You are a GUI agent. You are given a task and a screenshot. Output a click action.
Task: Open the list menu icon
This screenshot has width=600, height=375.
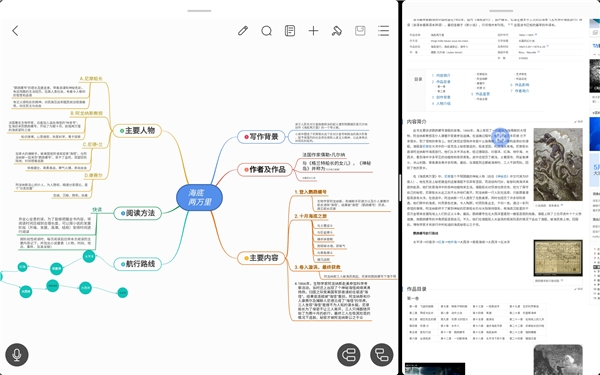click(x=383, y=31)
